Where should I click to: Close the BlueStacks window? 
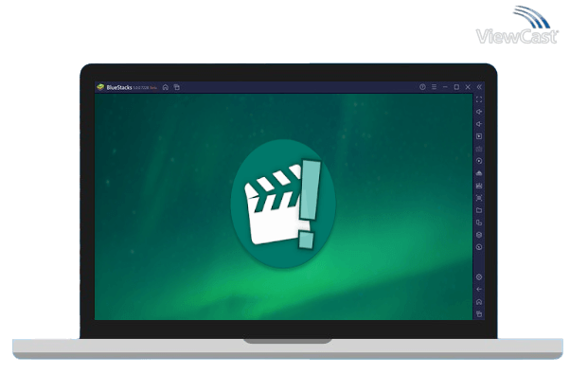[468, 87]
